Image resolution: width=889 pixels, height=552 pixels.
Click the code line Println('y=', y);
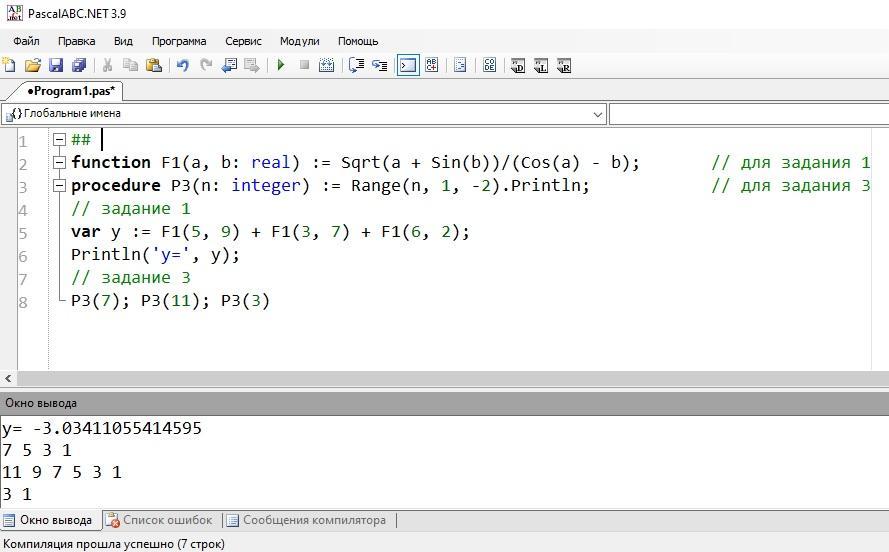coord(155,255)
